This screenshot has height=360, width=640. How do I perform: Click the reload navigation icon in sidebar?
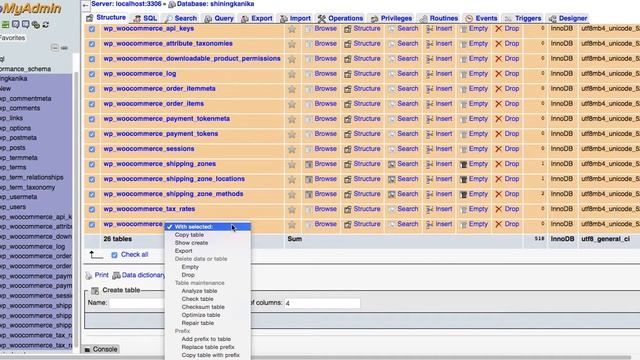pos(46,25)
